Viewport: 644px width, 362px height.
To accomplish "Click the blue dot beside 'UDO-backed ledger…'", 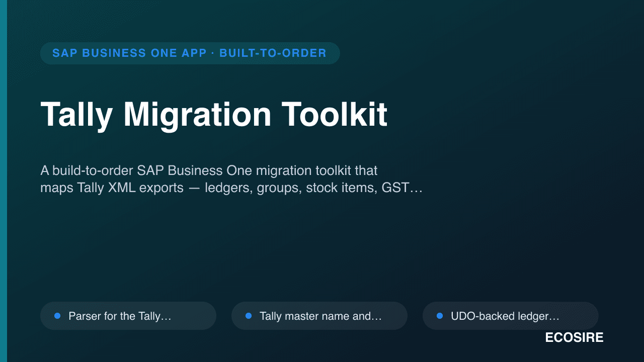I will pos(440,316).
